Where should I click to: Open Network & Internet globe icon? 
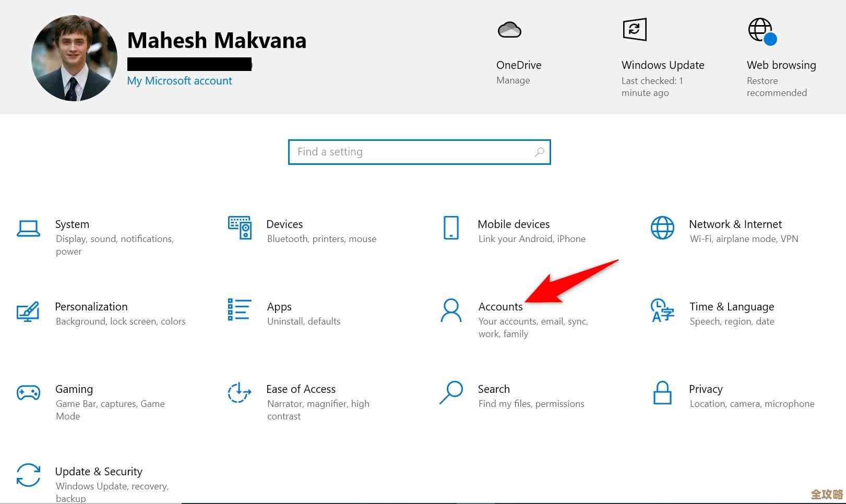click(662, 228)
